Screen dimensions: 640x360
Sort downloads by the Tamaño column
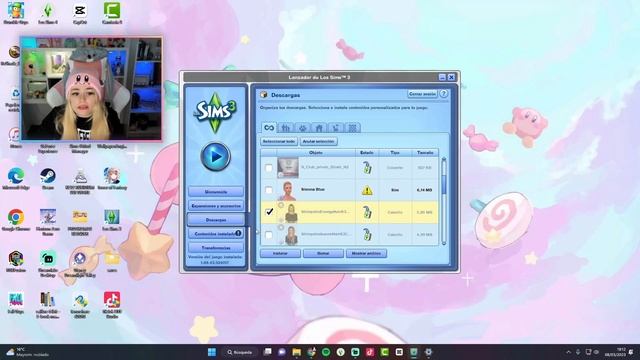pos(425,153)
